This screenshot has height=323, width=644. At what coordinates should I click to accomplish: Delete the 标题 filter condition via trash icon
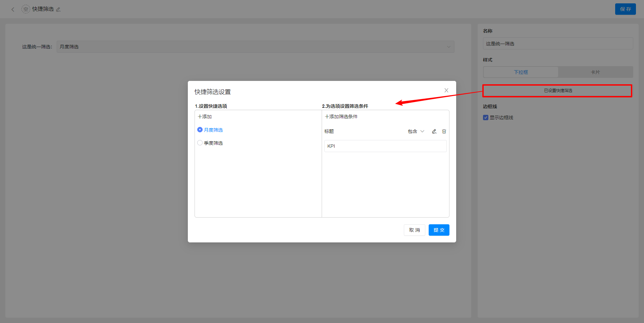pyautogui.click(x=444, y=131)
